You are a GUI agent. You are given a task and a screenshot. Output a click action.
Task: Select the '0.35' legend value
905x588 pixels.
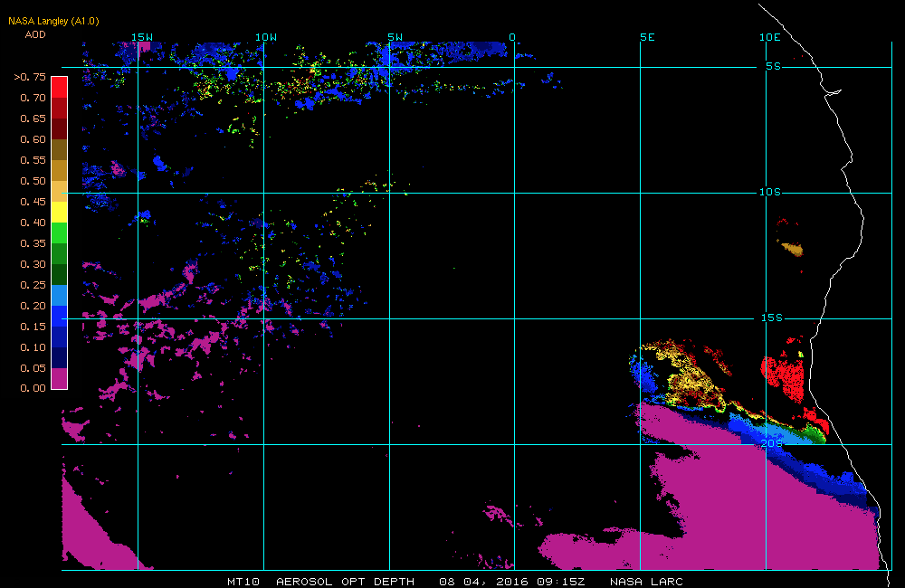coord(33,243)
